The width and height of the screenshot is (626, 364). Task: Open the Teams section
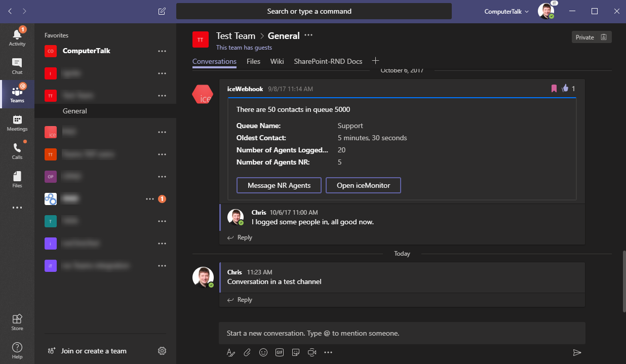17,94
